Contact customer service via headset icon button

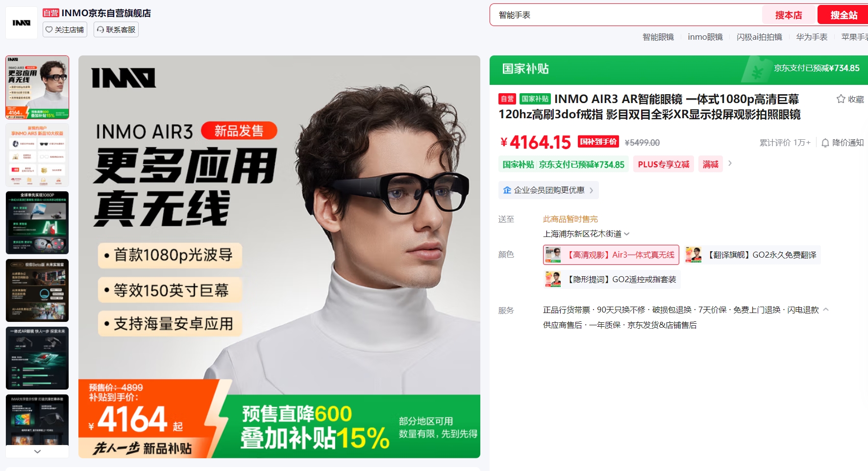116,29
